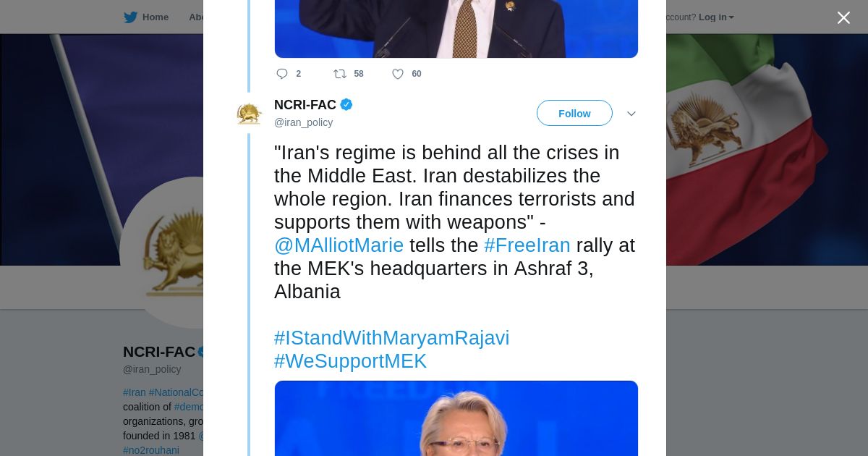The width and height of the screenshot is (868, 456).
Task: Open the #WeSupportMEK hashtag
Action: 350,361
